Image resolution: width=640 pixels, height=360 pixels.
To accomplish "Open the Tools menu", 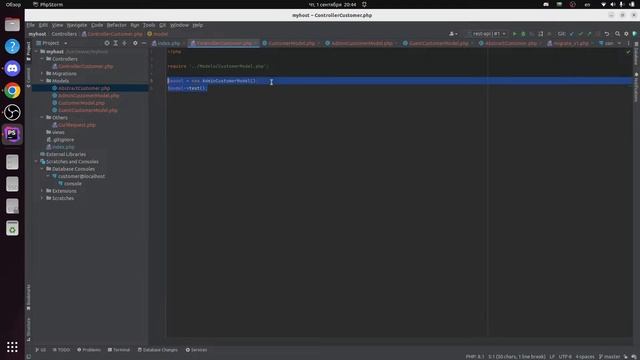I will pos(149,25).
